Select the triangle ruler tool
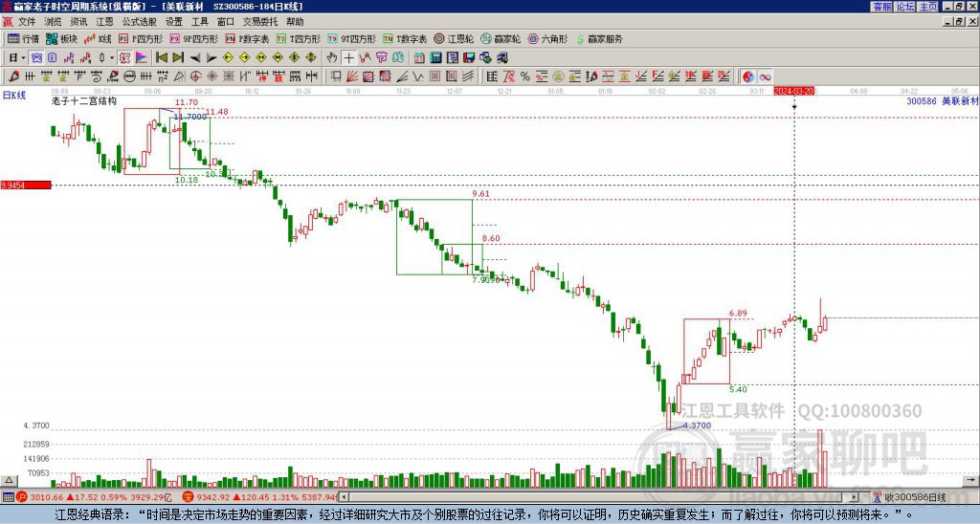Image resolution: width=980 pixels, height=524 pixels. coord(180,76)
